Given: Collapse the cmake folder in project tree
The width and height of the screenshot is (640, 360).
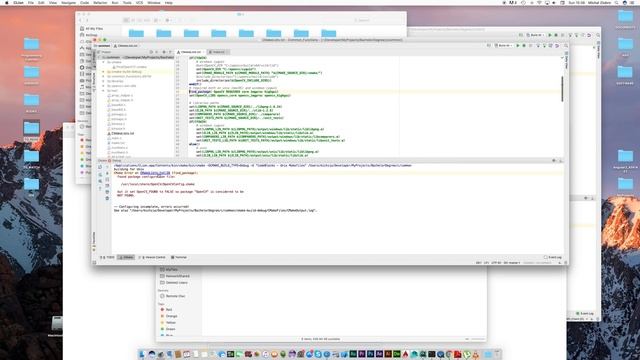Looking at the screenshot, I should [x=103, y=62].
